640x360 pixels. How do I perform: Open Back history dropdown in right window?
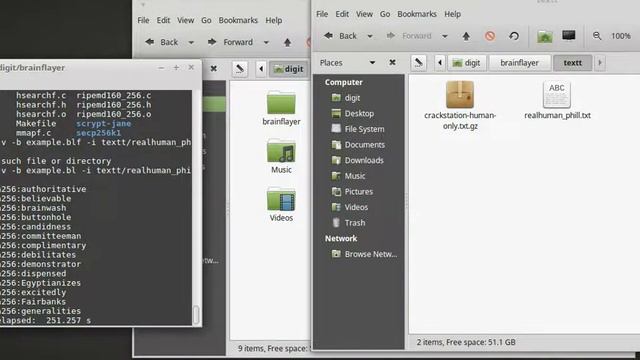(x=370, y=36)
